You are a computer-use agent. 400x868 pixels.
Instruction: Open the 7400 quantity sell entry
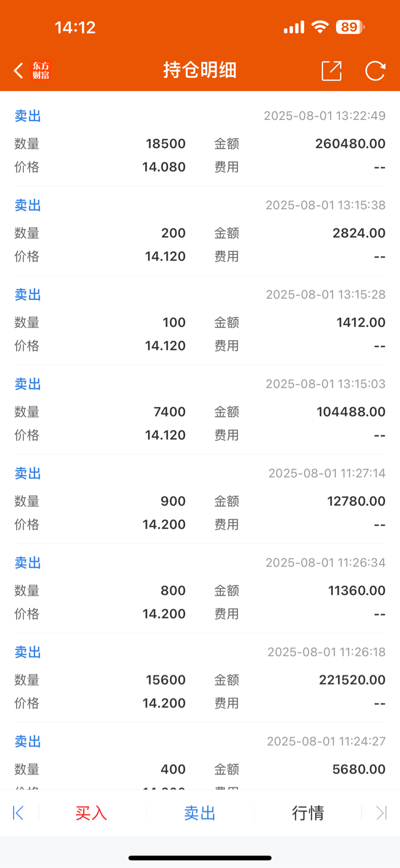pyautogui.click(x=200, y=410)
